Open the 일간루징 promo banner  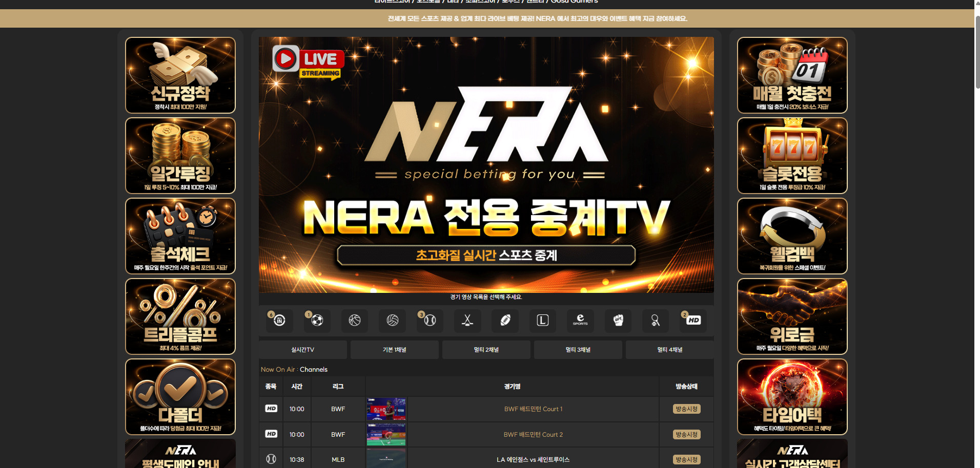click(180, 156)
